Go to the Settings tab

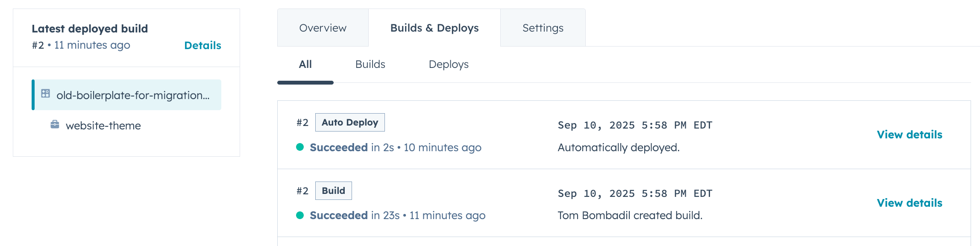543,28
